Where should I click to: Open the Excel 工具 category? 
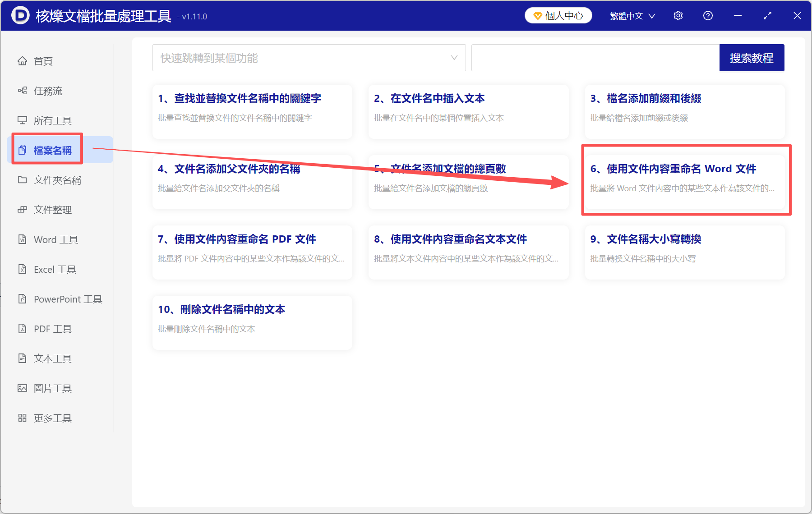pos(54,269)
